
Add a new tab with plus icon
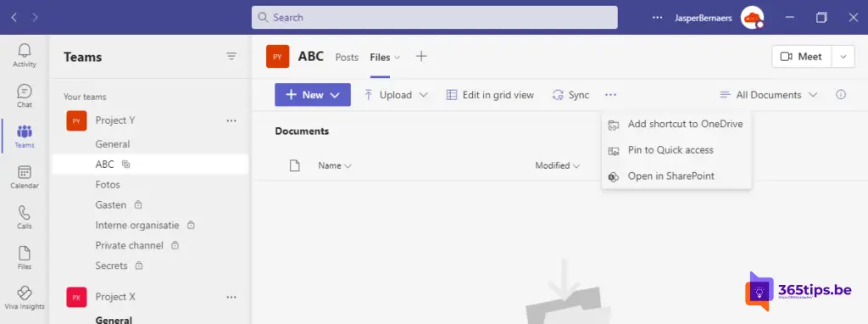point(421,56)
